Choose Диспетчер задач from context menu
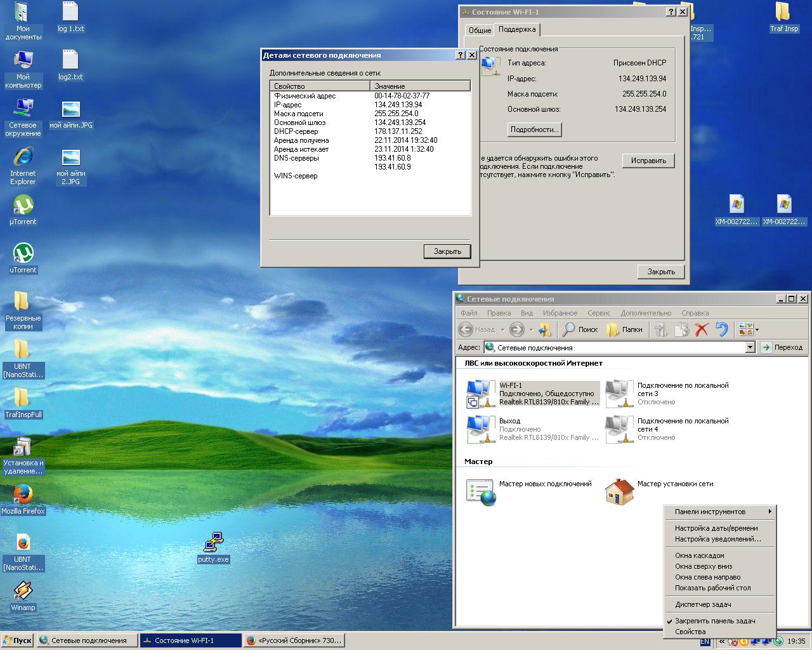 pos(703,604)
